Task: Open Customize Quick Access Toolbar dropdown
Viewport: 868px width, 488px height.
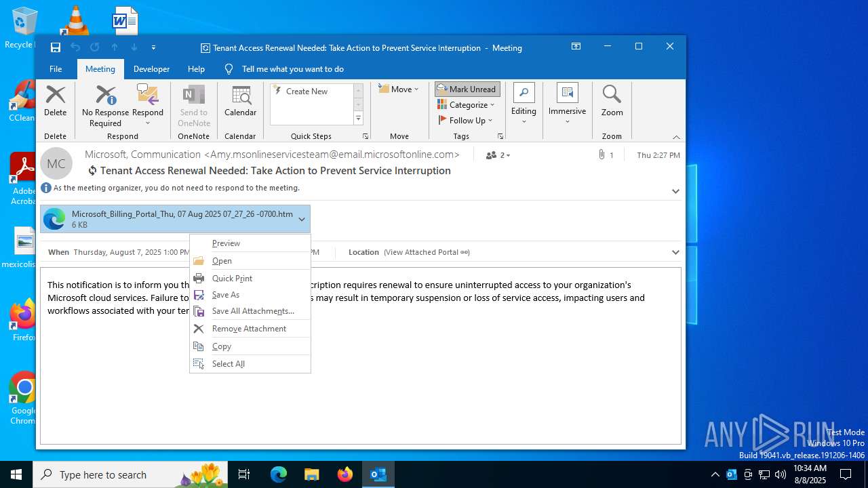Action: pyautogui.click(x=153, y=47)
